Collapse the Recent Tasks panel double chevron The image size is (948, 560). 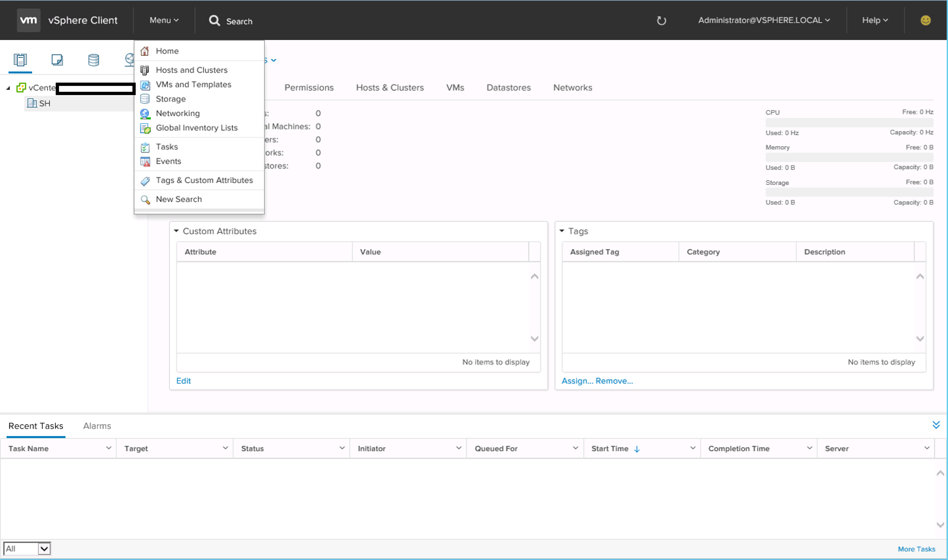(936, 426)
